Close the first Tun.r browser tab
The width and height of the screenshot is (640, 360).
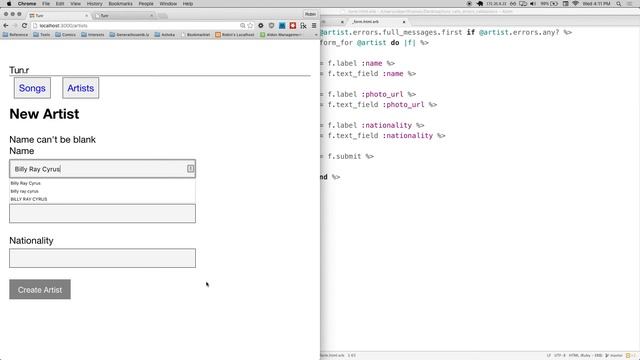87,16
